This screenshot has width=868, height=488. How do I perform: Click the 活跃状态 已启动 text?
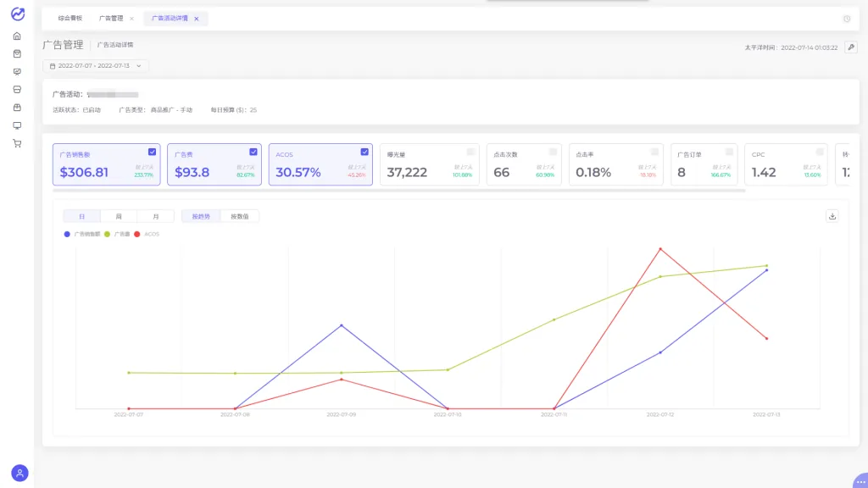pos(76,110)
